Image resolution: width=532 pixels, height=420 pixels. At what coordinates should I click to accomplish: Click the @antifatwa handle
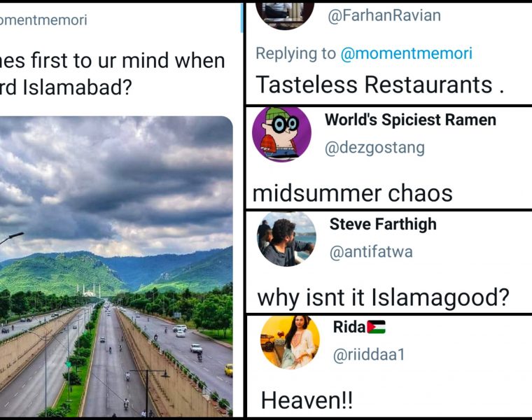(373, 252)
